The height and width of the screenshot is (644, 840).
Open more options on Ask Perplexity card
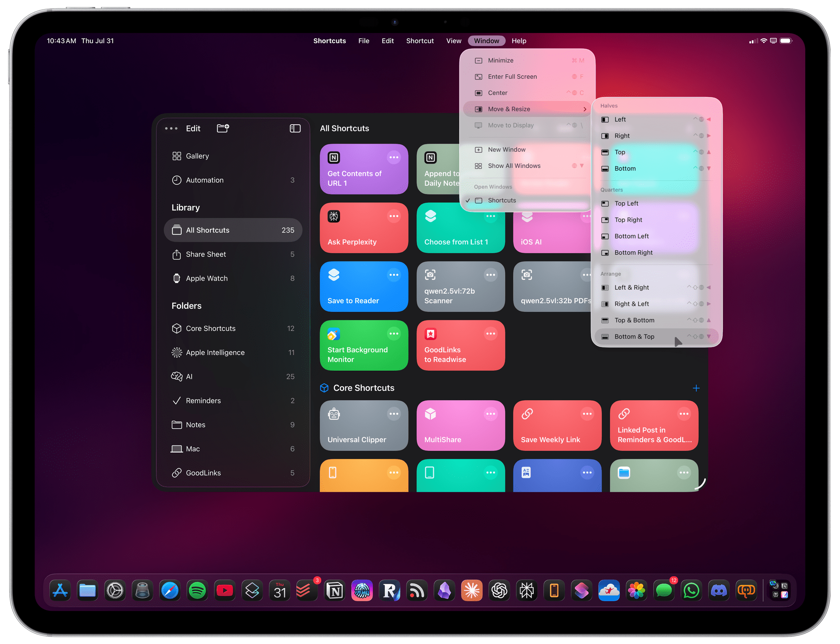pyautogui.click(x=394, y=216)
